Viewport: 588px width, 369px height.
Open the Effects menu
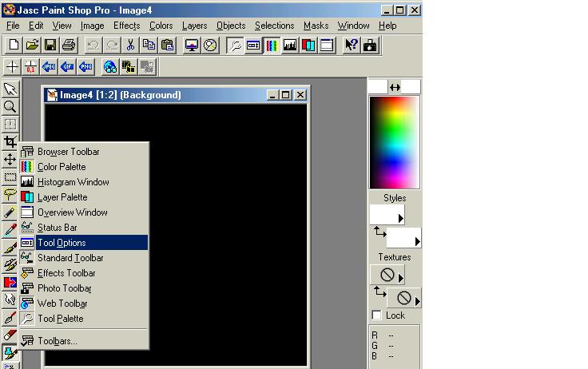click(126, 26)
